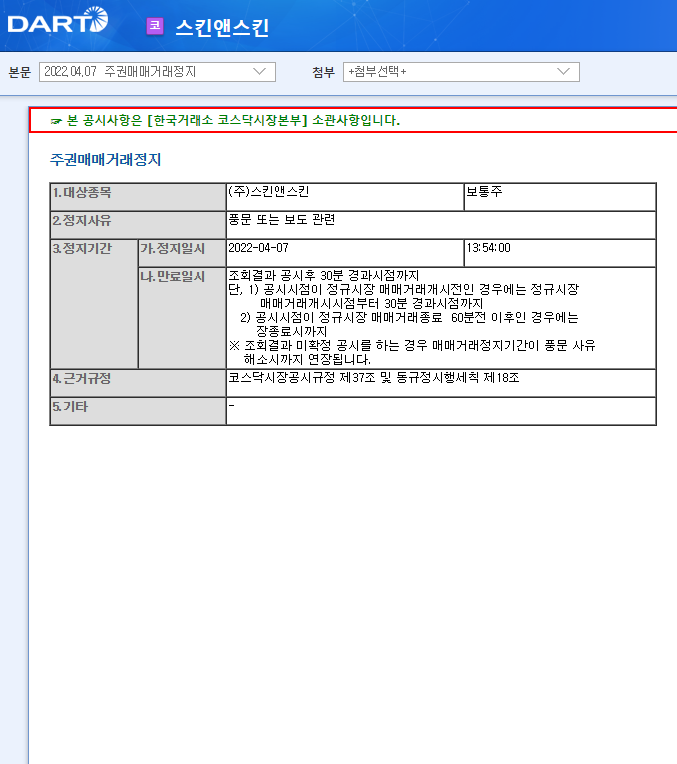677x764 pixels.
Task: Select the 나.만료일시 cell
Action: coord(182,318)
